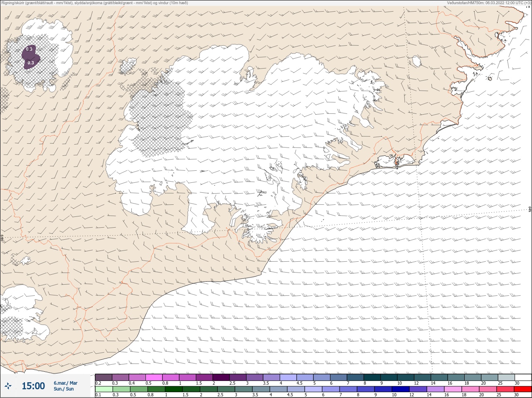Click the purple precipitation patch on the glacier
532x398 pixels.
point(30,57)
